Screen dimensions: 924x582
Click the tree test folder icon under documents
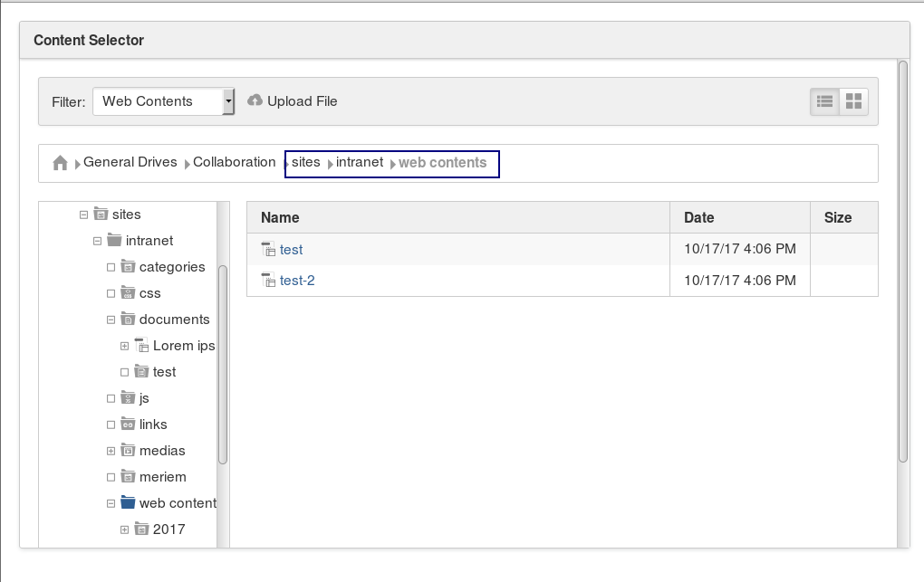[x=141, y=371]
